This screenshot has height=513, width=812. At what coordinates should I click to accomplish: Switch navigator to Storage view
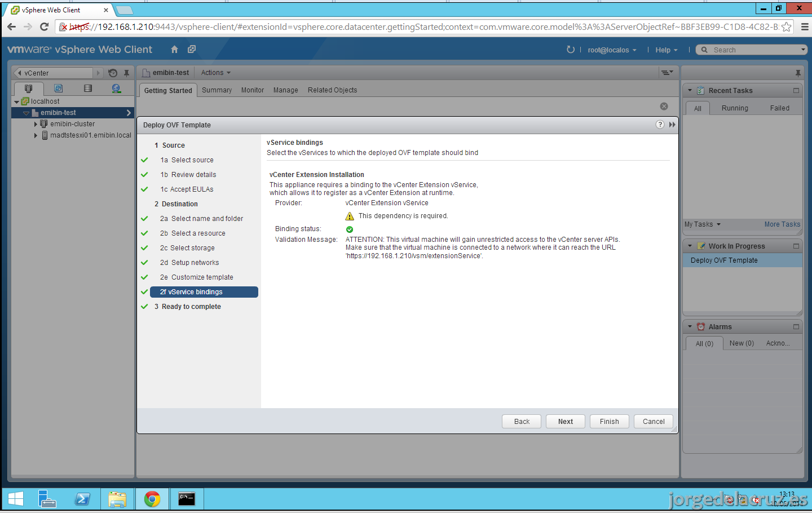pyautogui.click(x=88, y=89)
